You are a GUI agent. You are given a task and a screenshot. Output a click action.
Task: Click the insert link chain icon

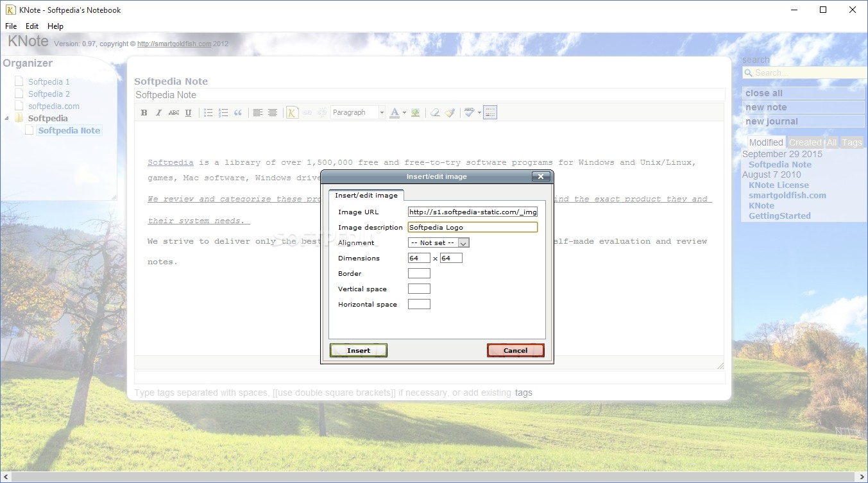307,113
